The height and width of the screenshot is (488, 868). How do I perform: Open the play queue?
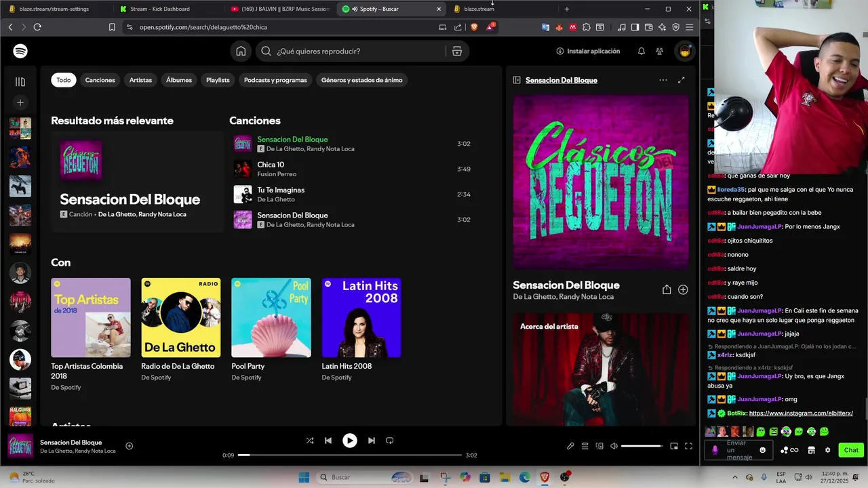585,446
